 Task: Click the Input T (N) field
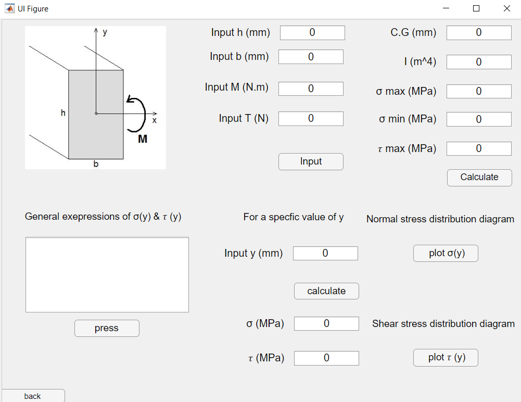(311, 119)
